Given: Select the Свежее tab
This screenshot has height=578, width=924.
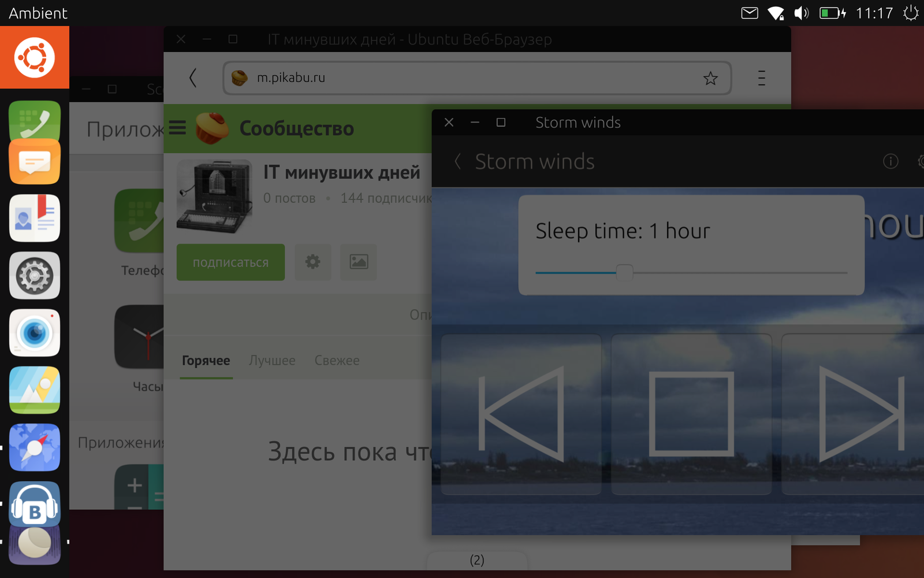Looking at the screenshot, I should tap(337, 361).
